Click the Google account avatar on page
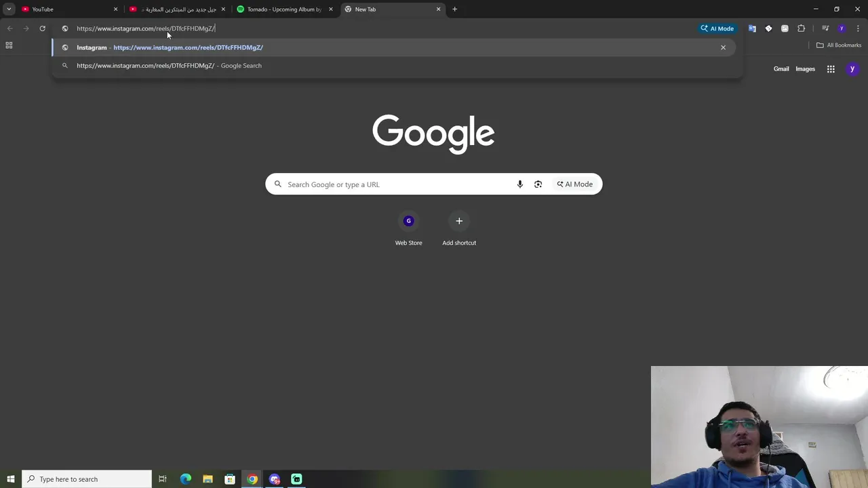The image size is (868, 488). [x=852, y=69]
